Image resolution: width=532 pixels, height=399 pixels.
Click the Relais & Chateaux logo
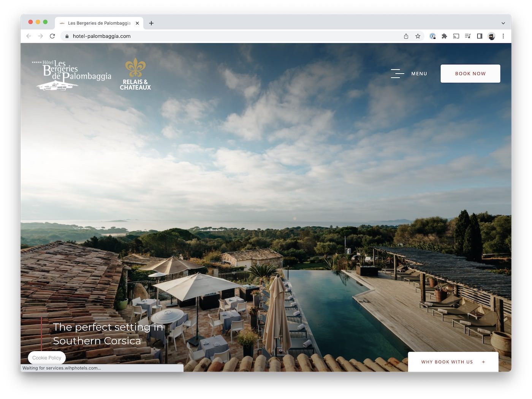[x=135, y=74]
